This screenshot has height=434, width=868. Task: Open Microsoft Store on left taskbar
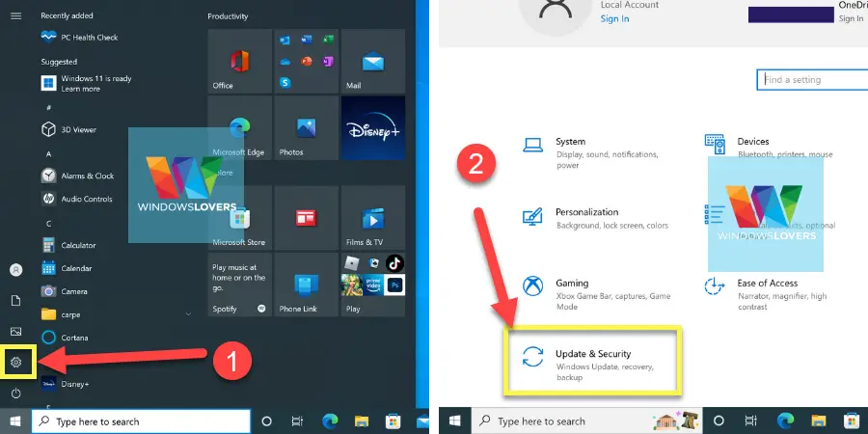[x=393, y=421]
